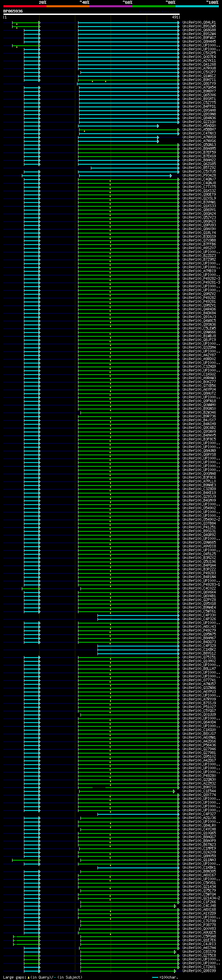This screenshot has width=222, height=980.
Task: Click label UniRef100_C4TNX3
Action: click(199, 133)
